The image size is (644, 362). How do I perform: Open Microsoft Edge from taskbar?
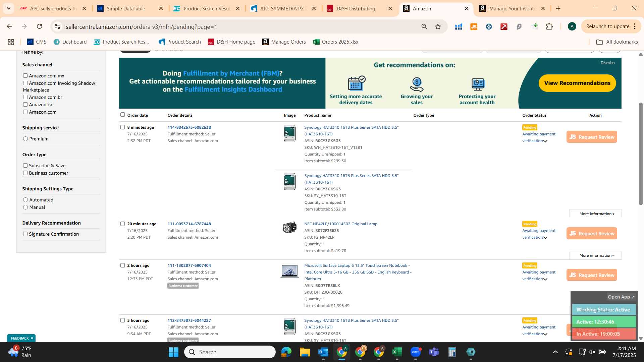(286, 352)
